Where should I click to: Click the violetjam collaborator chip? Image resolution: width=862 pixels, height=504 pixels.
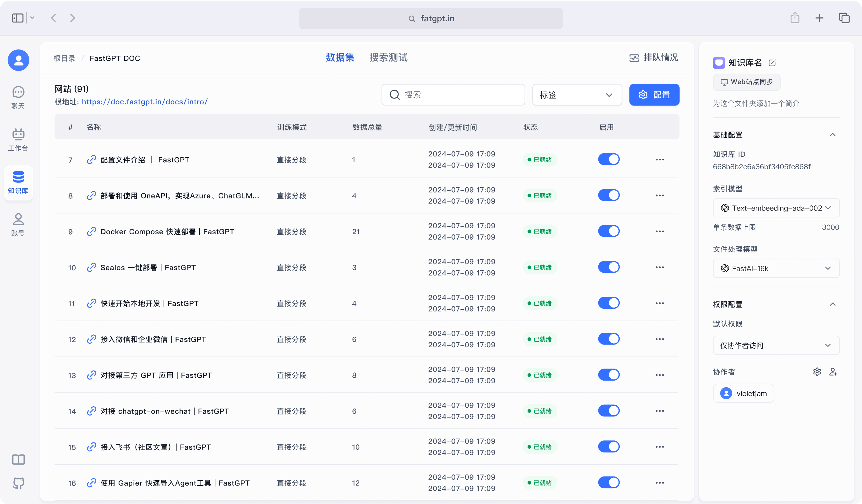point(743,393)
